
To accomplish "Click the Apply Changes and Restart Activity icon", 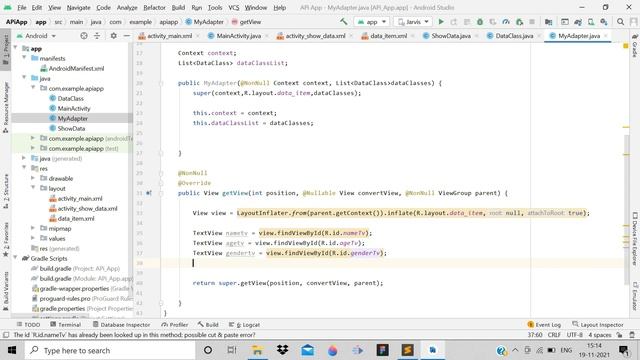I will tap(454, 22).
